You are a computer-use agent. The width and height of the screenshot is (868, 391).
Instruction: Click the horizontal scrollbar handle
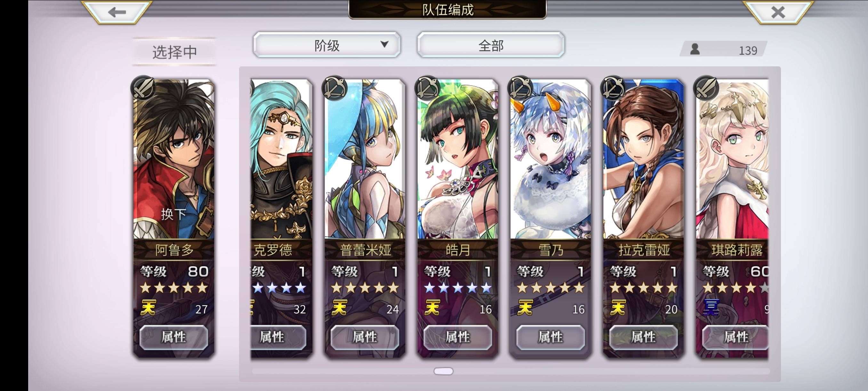coord(443,371)
